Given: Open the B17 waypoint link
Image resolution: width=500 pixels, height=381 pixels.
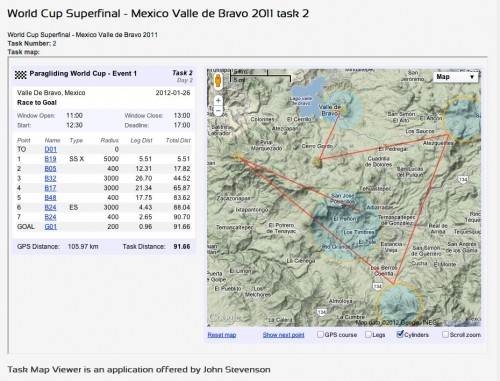Looking at the screenshot, I should pyautogui.click(x=50, y=188).
